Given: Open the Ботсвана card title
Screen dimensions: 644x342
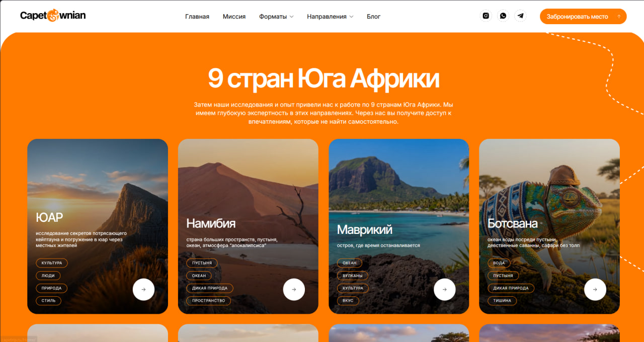Looking at the screenshot, I should [512, 223].
